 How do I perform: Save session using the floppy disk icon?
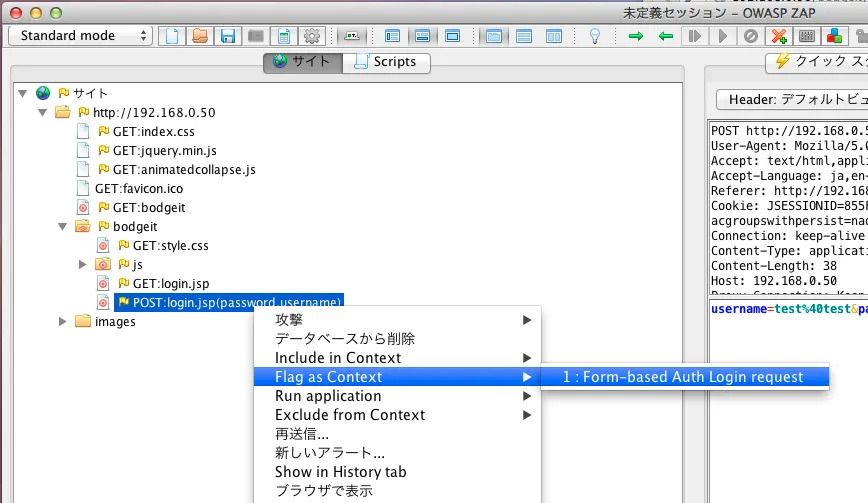coord(228,36)
